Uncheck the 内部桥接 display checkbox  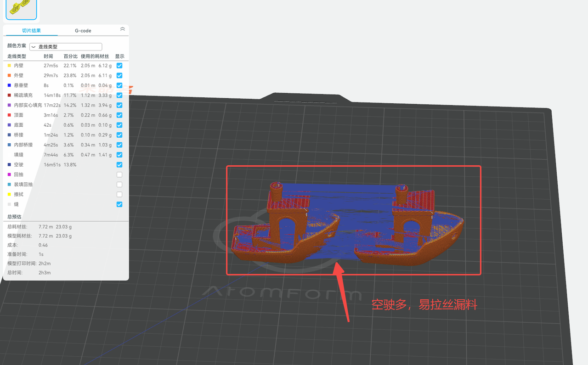(x=119, y=145)
